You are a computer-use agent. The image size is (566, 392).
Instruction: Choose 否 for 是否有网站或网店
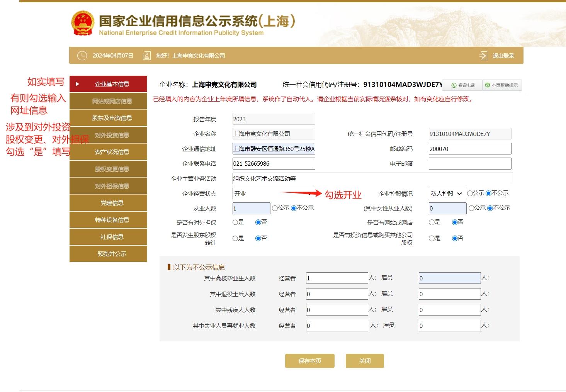tap(455, 222)
